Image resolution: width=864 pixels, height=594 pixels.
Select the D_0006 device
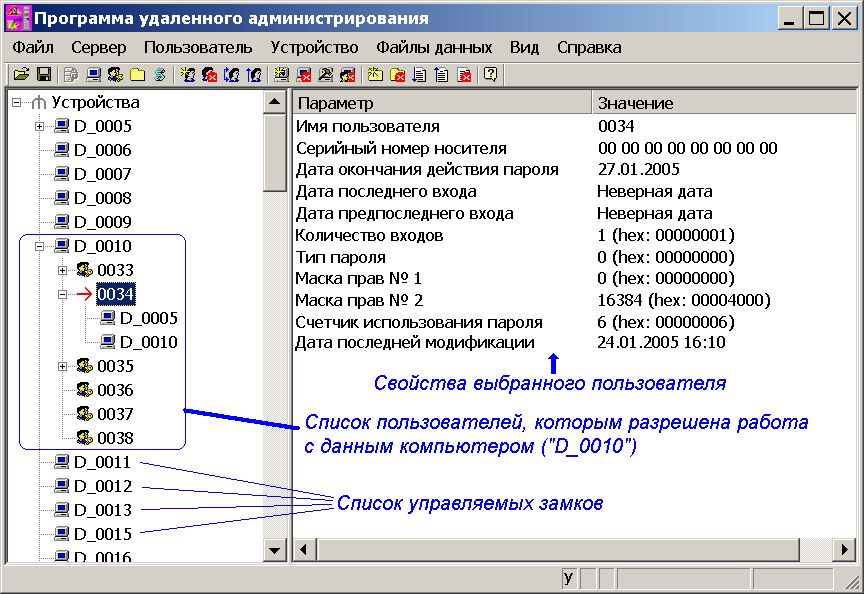click(102, 150)
